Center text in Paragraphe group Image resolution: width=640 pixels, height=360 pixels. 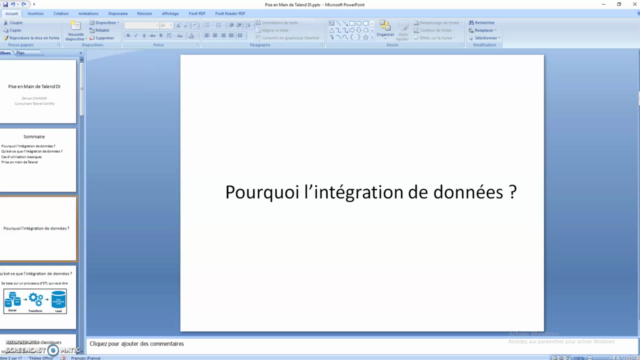tap(215, 36)
